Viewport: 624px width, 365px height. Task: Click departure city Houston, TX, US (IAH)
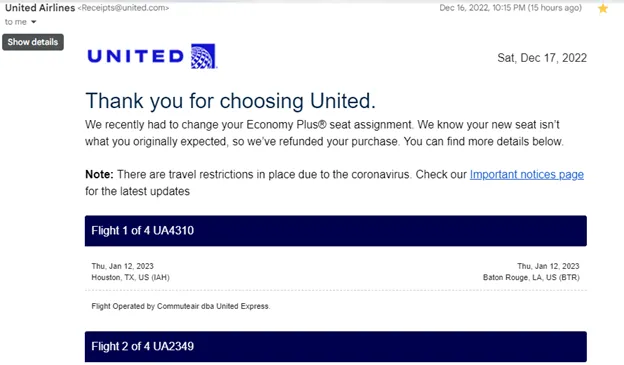(131, 277)
